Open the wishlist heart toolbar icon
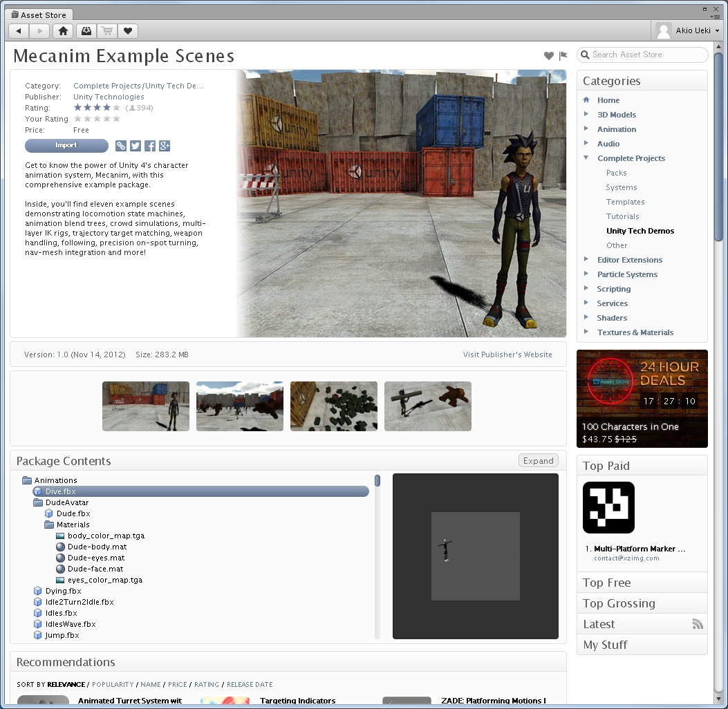 [x=128, y=31]
